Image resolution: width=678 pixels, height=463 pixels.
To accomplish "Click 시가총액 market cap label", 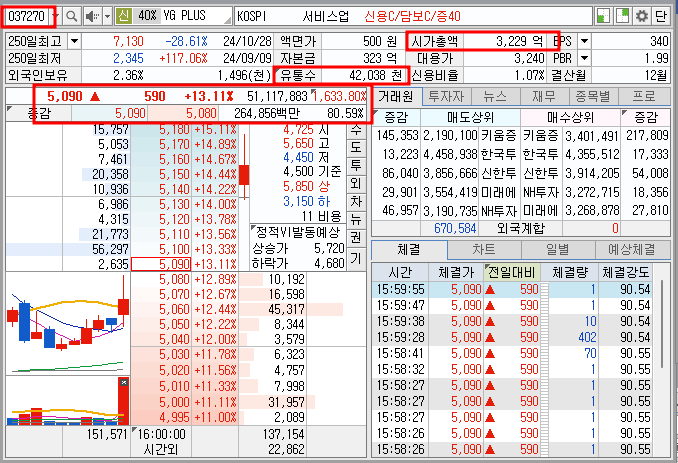I will pyautogui.click(x=434, y=42).
